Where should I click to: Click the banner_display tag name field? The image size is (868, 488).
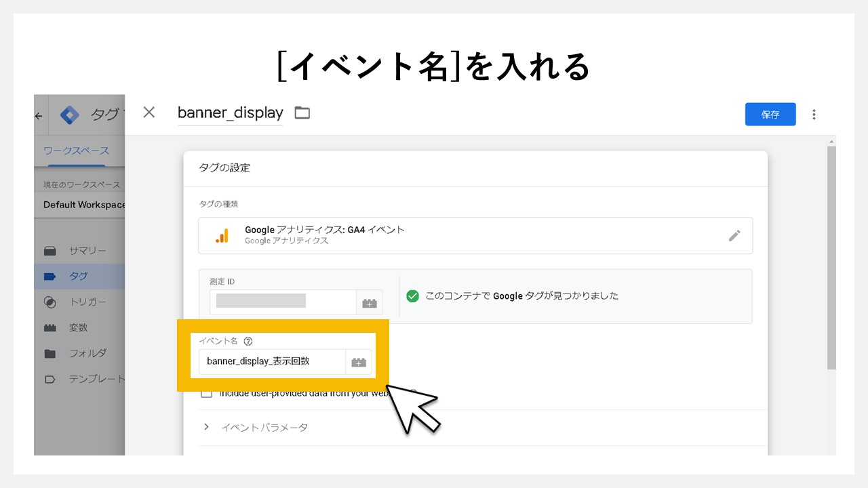click(x=230, y=113)
